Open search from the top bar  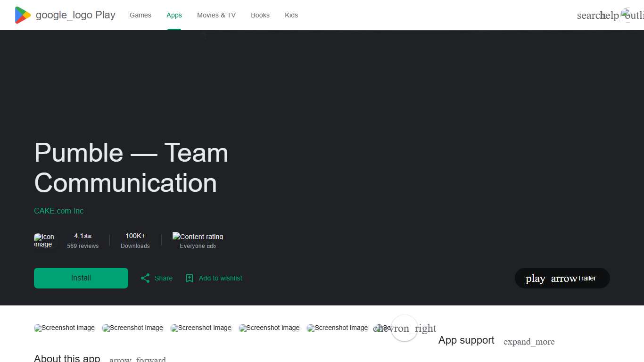[x=587, y=15]
